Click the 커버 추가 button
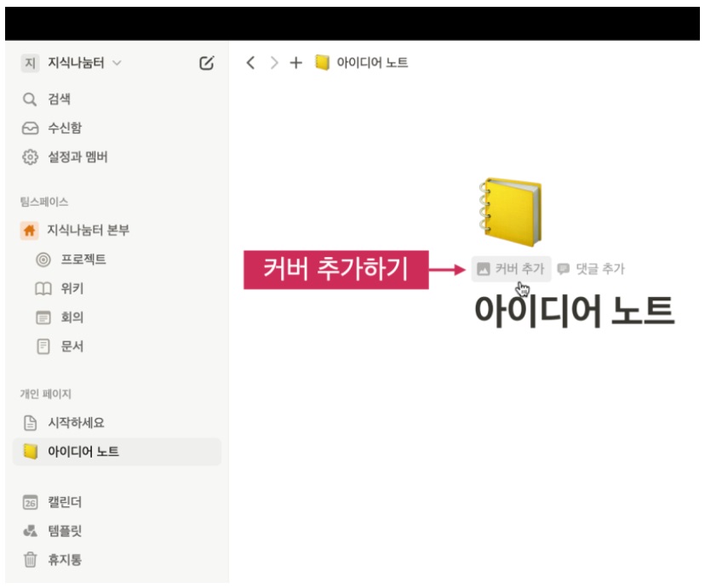This screenshot has height=588, width=705. point(511,269)
